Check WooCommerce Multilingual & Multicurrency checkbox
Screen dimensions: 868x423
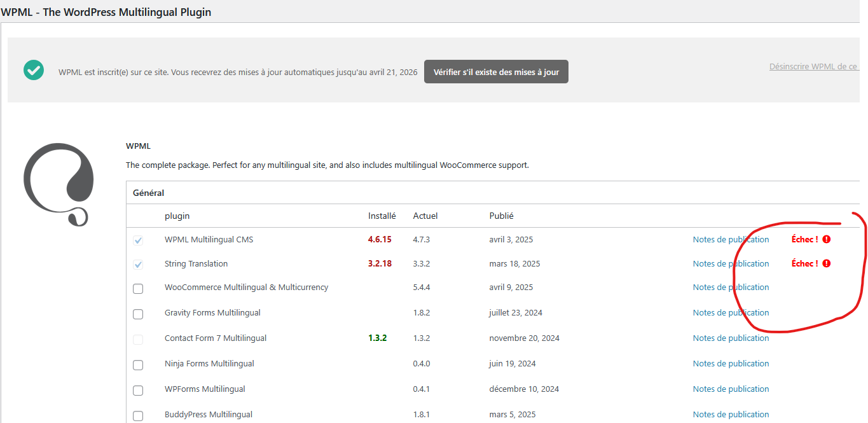click(x=138, y=289)
